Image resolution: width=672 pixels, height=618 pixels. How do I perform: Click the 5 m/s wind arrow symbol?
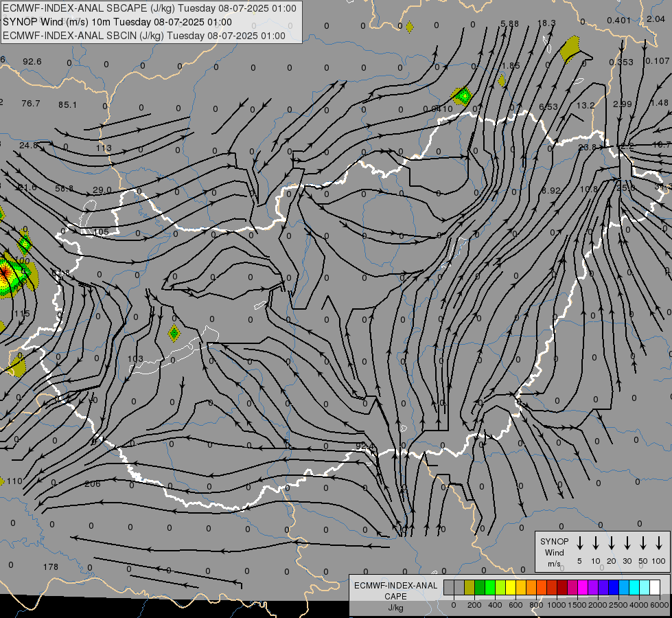580,543
